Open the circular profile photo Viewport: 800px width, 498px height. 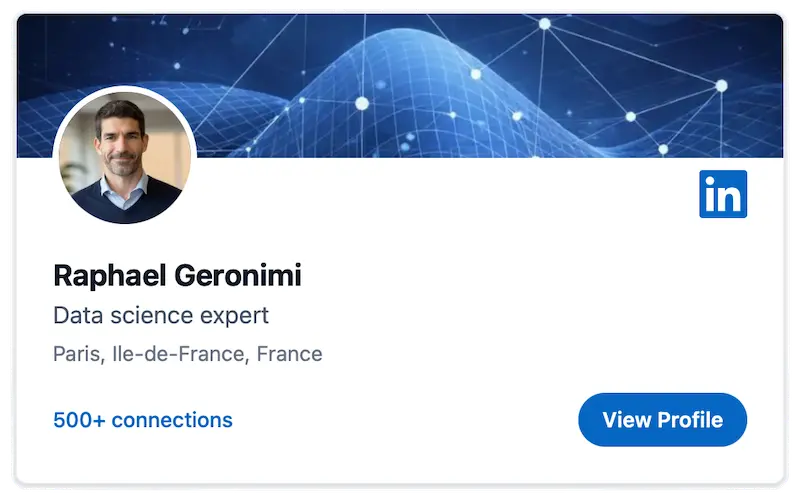pyautogui.click(x=124, y=155)
